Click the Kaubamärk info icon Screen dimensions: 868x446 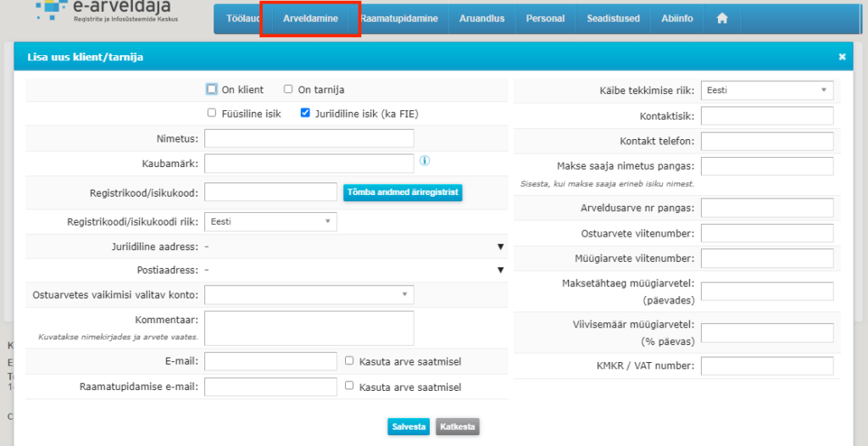(x=425, y=160)
